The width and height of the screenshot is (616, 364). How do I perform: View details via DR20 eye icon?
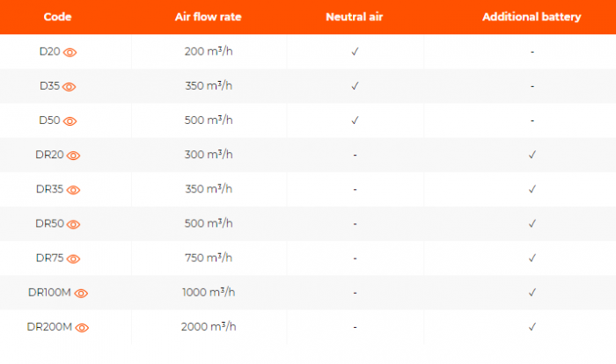click(x=74, y=156)
